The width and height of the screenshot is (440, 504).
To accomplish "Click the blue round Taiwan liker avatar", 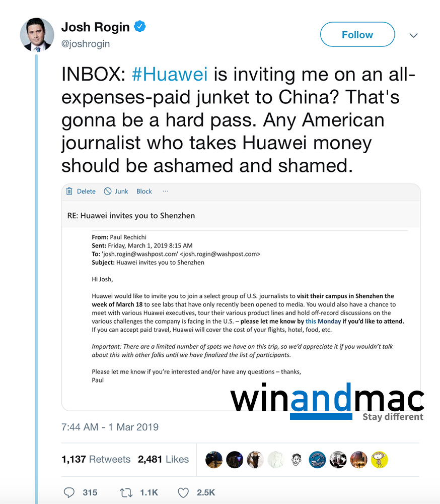I will point(317,460).
